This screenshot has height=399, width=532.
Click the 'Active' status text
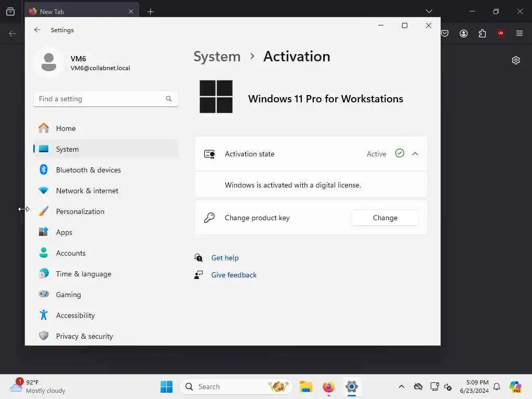pyautogui.click(x=376, y=154)
